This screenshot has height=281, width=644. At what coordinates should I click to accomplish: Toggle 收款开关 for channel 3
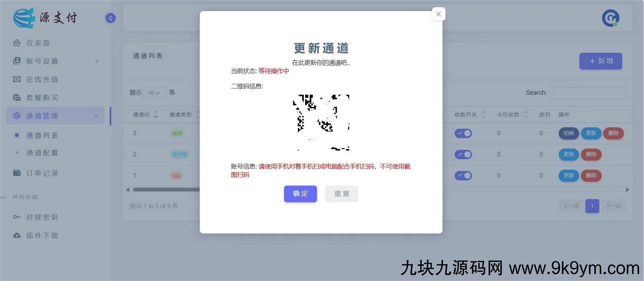click(463, 133)
